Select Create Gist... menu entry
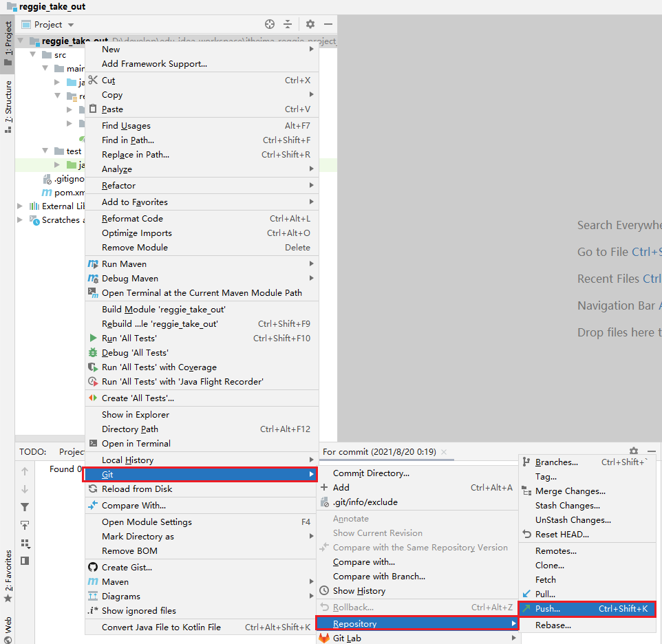Screen dimensions: 662x644 click(127, 568)
